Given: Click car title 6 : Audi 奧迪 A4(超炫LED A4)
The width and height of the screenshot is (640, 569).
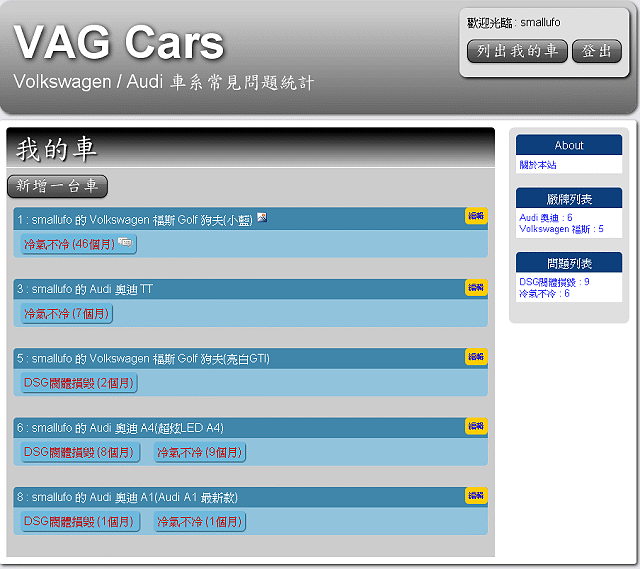Looking at the screenshot, I should tap(120, 428).
